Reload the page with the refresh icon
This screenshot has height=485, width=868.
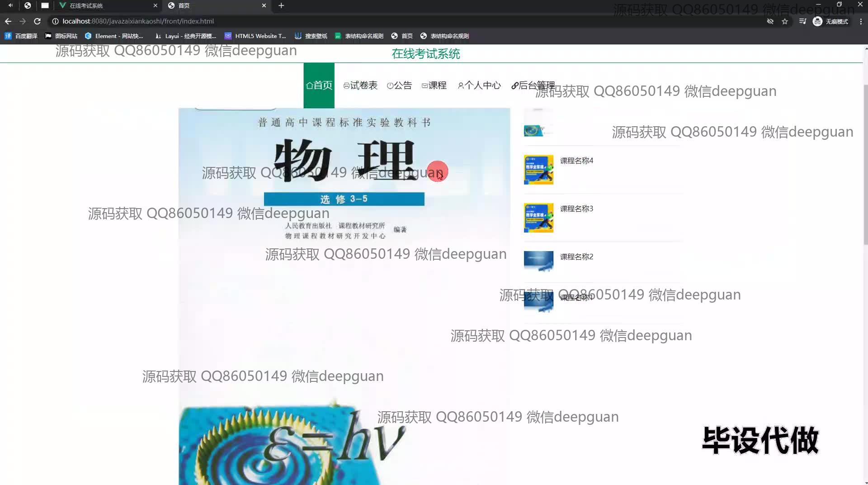coord(38,21)
